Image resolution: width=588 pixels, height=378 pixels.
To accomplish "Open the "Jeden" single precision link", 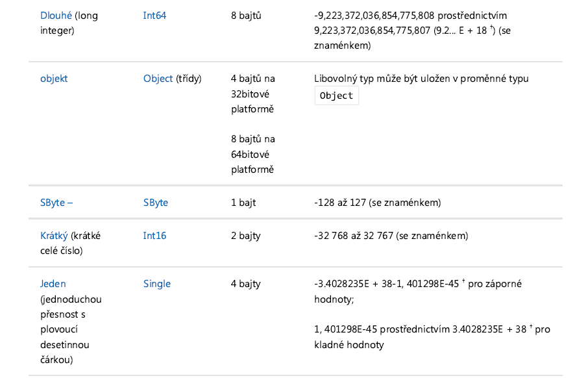I will [53, 284].
